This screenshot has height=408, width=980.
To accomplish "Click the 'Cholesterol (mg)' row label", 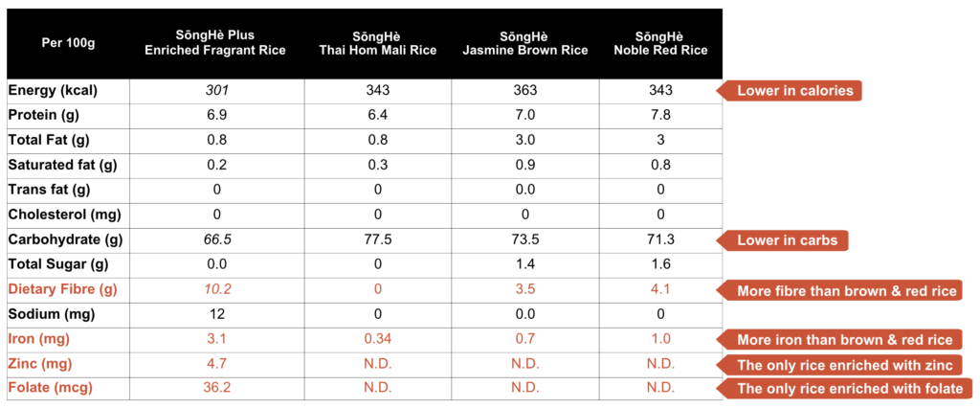I will pyautogui.click(x=62, y=215).
